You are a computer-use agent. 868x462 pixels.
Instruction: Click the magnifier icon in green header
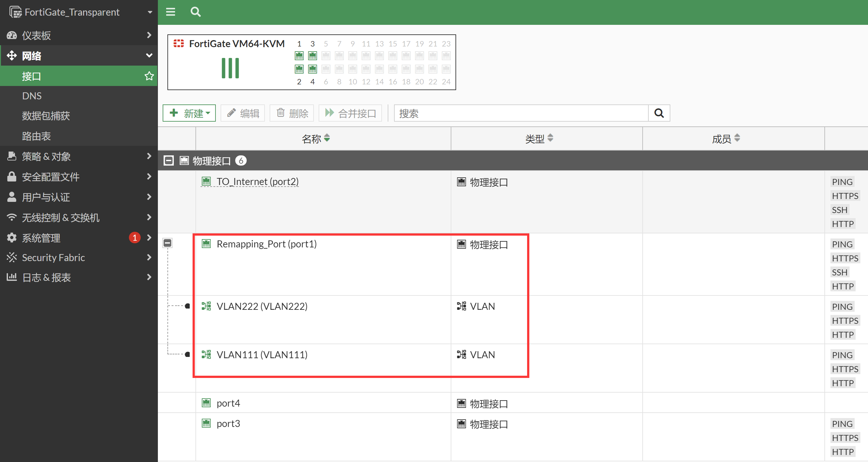195,12
